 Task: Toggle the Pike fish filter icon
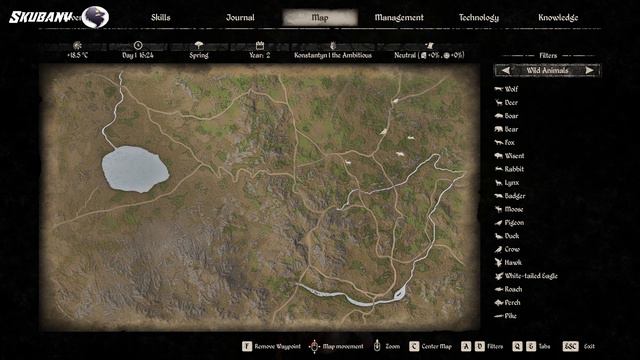[x=498, y=316]
